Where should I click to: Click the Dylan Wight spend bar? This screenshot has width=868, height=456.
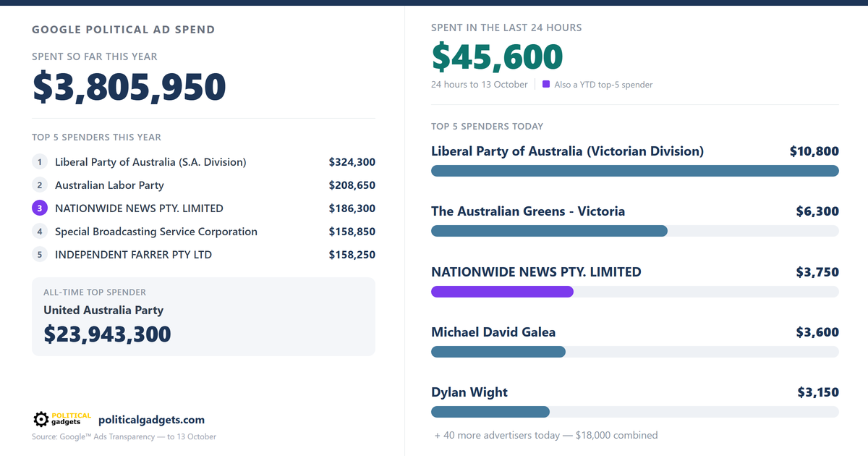click(490, 412)
